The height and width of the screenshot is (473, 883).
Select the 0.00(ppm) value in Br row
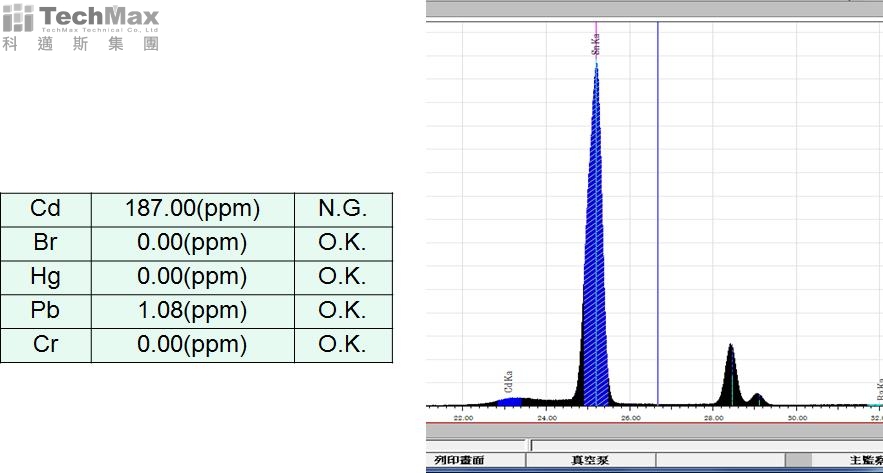click(193, 243)
